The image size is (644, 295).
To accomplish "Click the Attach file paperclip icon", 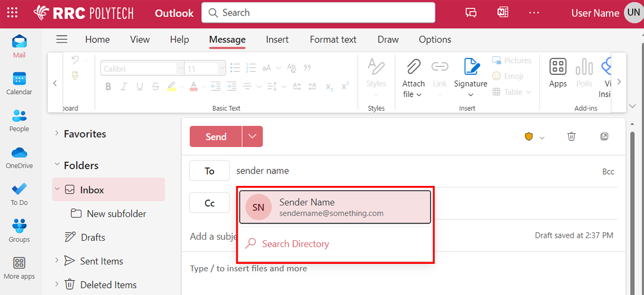I will 413,67.
